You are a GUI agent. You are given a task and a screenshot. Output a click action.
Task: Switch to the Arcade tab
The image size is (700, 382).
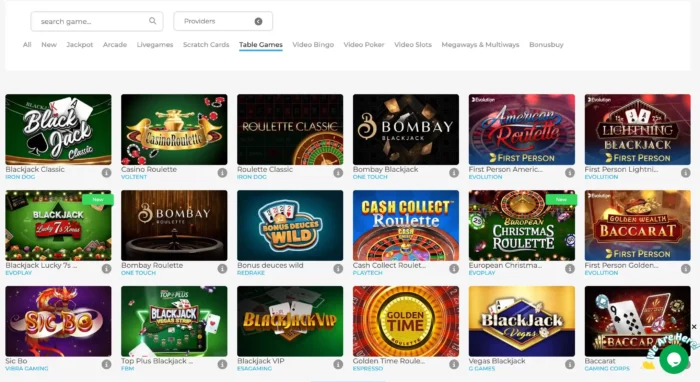(115, 45)
